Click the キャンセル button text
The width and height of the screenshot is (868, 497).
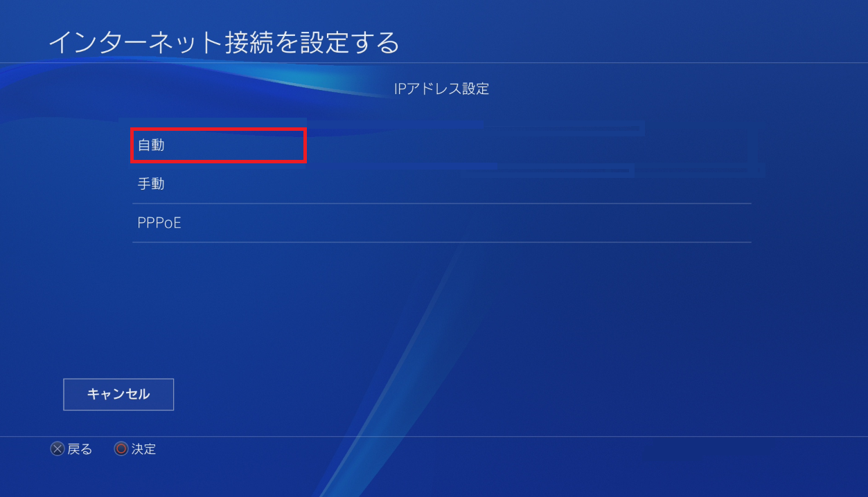(x=118, y=395)
